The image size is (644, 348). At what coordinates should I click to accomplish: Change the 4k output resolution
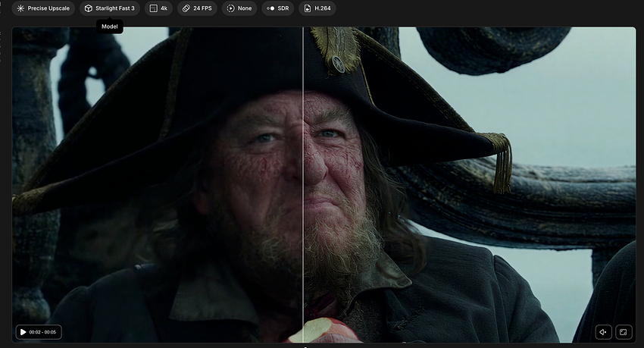click(158, 8)
